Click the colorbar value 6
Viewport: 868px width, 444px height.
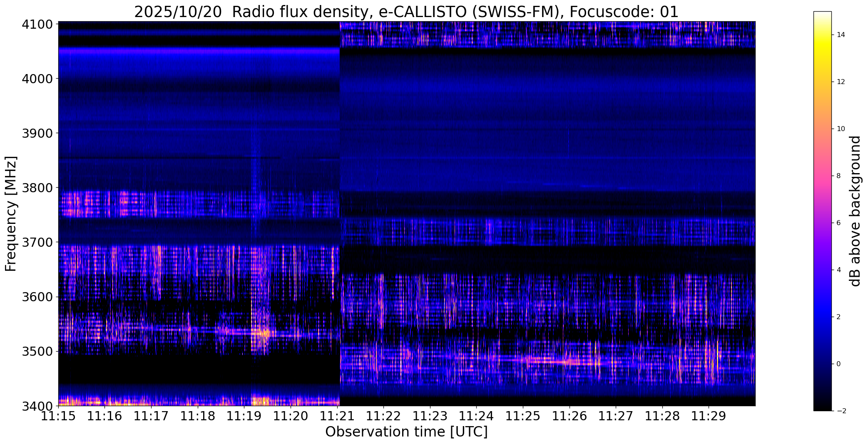(838, 223)
